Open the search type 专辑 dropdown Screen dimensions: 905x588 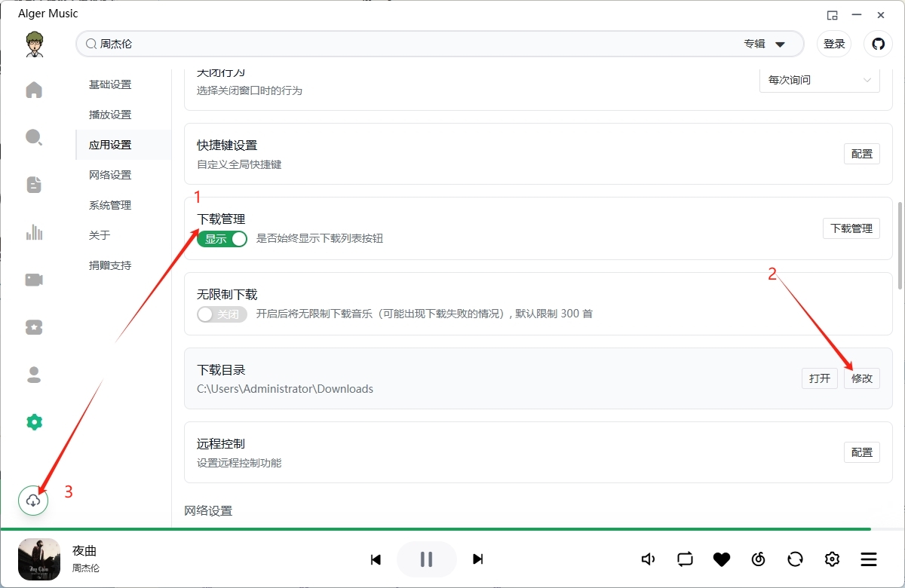(765, 44)
